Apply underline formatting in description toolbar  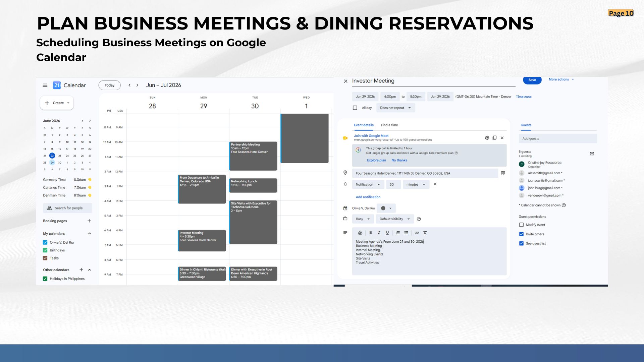click(x=387, y=233)
